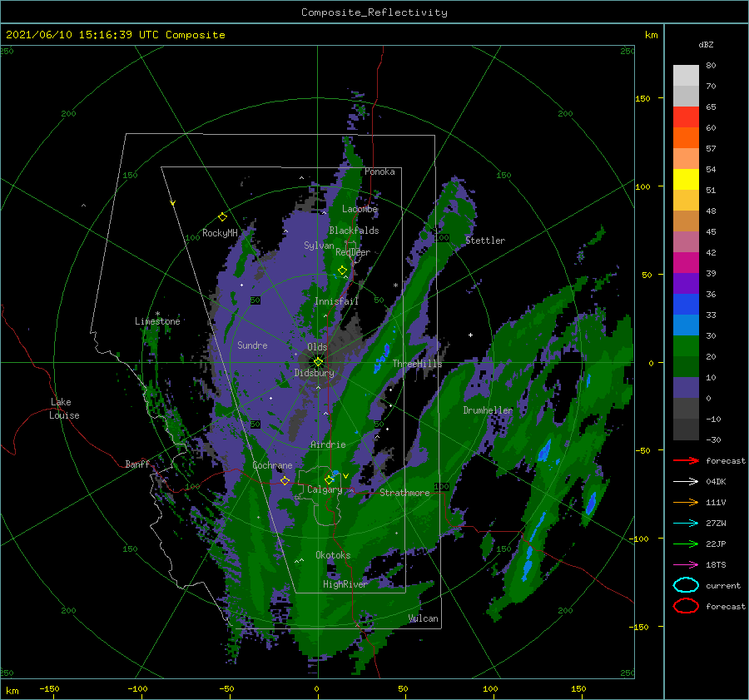Select the yellow radar site marker between Olds and Didsbury
Viewport: 749px width, 700px height.
tap(318, 362)
